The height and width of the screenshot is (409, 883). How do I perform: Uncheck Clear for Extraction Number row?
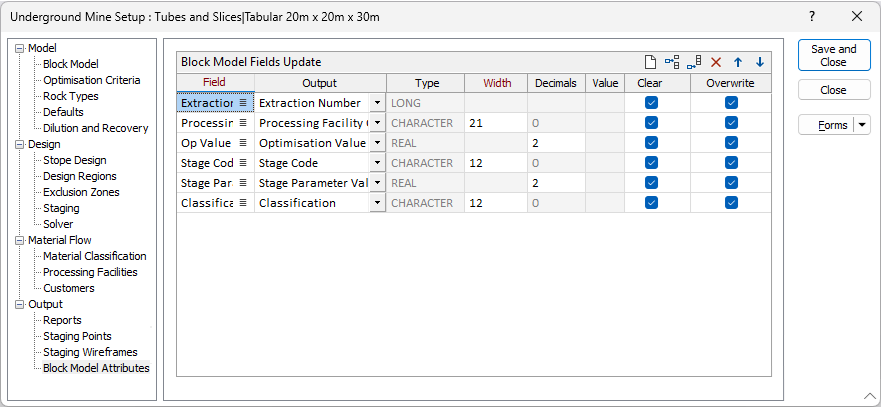pyautogui.click(x=652, y=103)
